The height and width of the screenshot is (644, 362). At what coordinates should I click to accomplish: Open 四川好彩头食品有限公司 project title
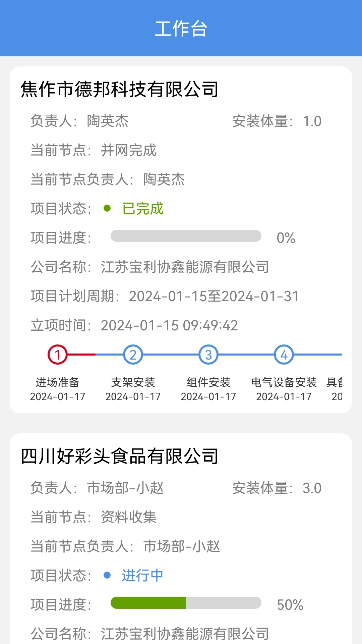pyautogui.click(x=120, y=456)
